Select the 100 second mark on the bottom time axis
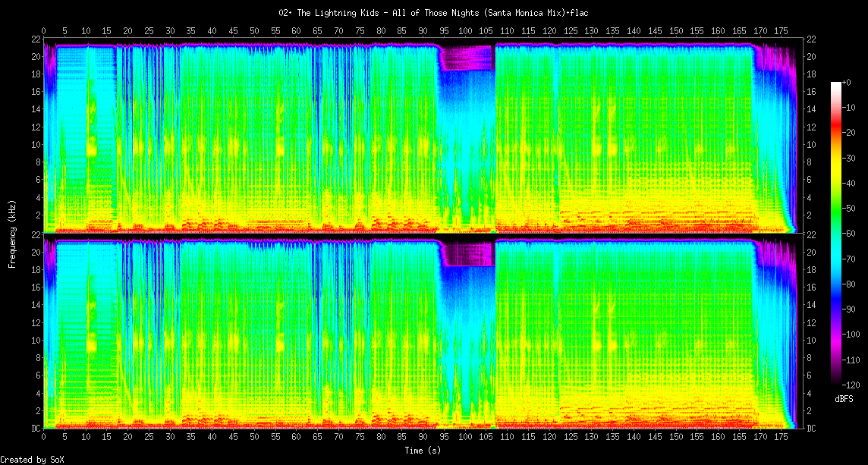Screen dimensions: 868x465 (464, 437)
